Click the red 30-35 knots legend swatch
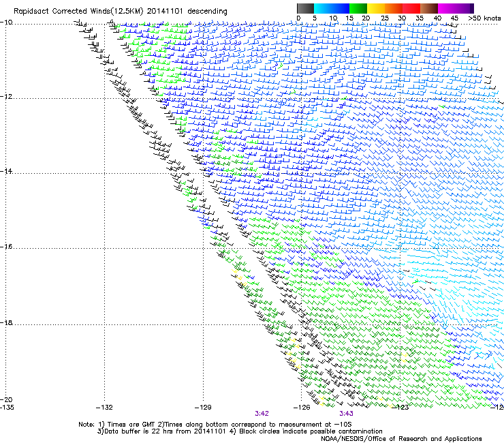This screenshot has height=443, width=504. 411,8
